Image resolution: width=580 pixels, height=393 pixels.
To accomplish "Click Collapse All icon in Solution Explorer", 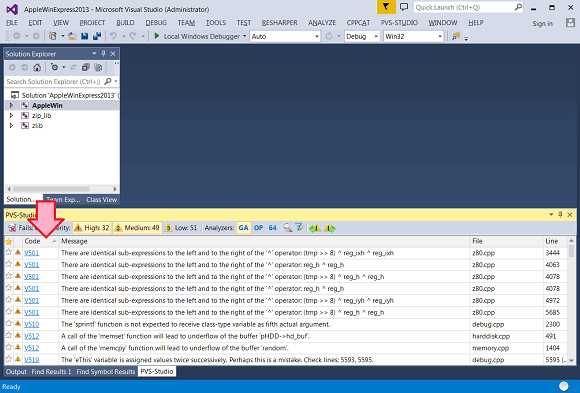I will [85, 67].
